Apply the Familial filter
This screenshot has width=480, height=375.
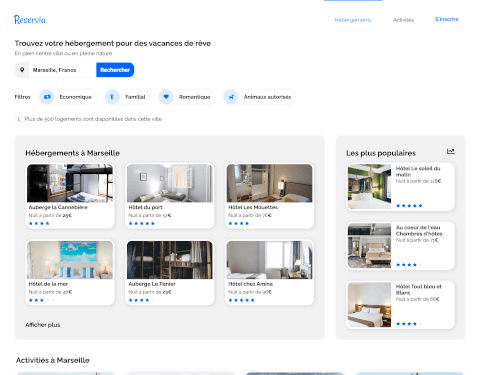point(127,97)
